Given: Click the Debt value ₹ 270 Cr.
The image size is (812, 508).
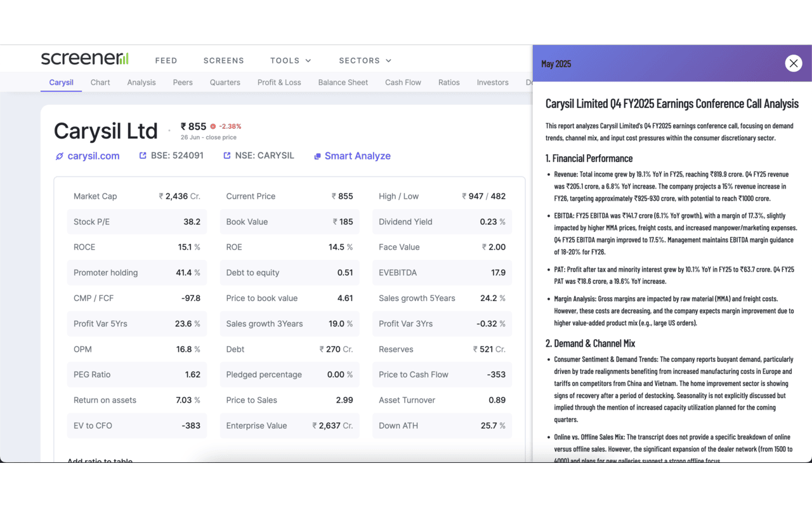Looking at the screenshot, I should point(336,349).
